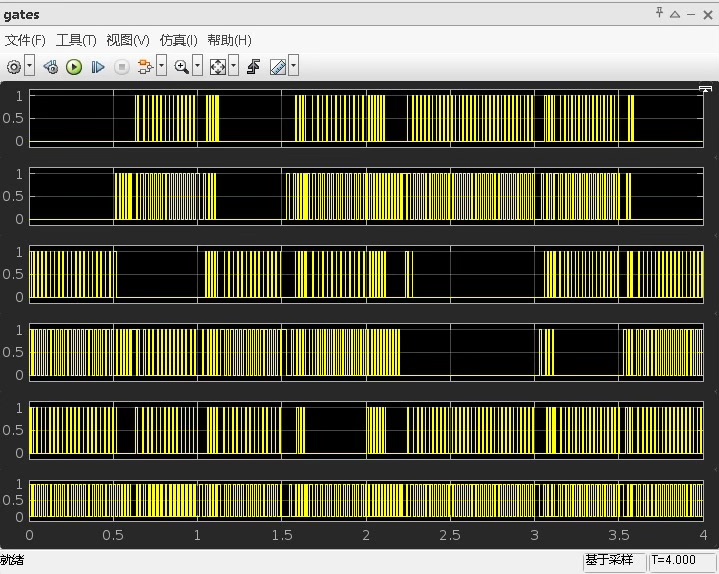Viewport: 719px width, 574px height.
Task: Select the zoom magnifier tool
Action: [x=182, y=67]
